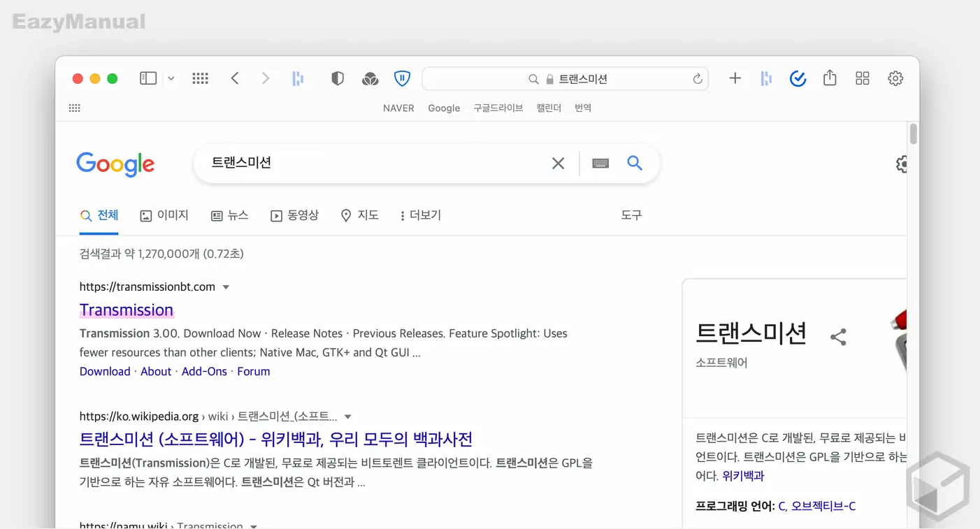Navigate back using the toolbar arrow
This screenshot has width=980, height=529.
click(233, 78)
